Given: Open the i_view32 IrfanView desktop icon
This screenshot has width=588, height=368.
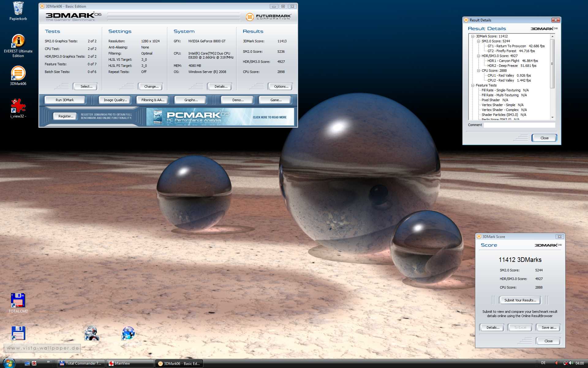Looking at the screenshot, I should click(x=18, y=106).
